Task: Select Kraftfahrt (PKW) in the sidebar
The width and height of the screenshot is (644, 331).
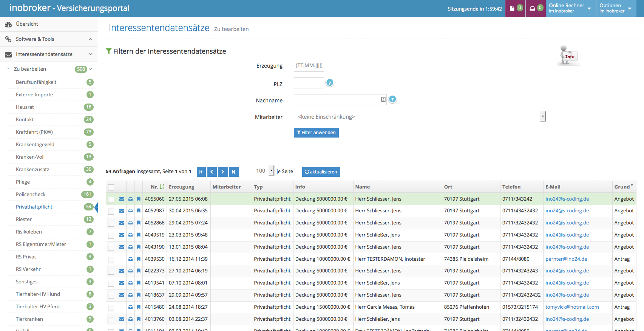Action: (34, 132)
